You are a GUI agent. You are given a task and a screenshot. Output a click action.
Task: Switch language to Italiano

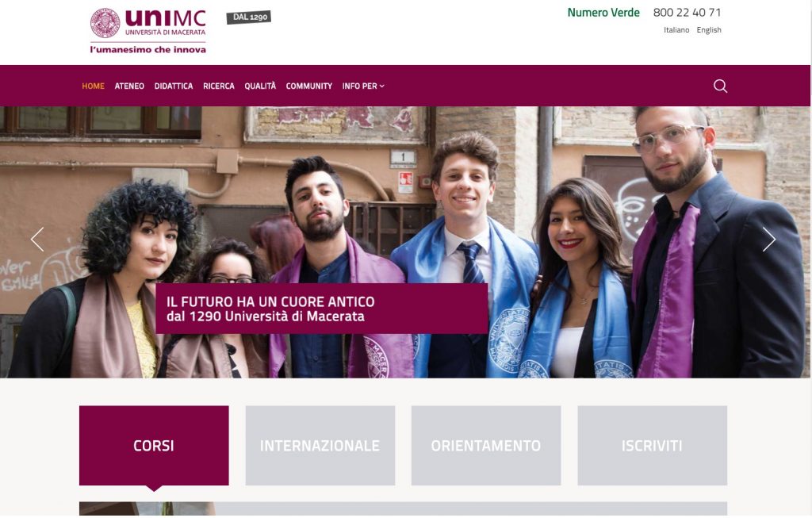click(x=676, y=30)
